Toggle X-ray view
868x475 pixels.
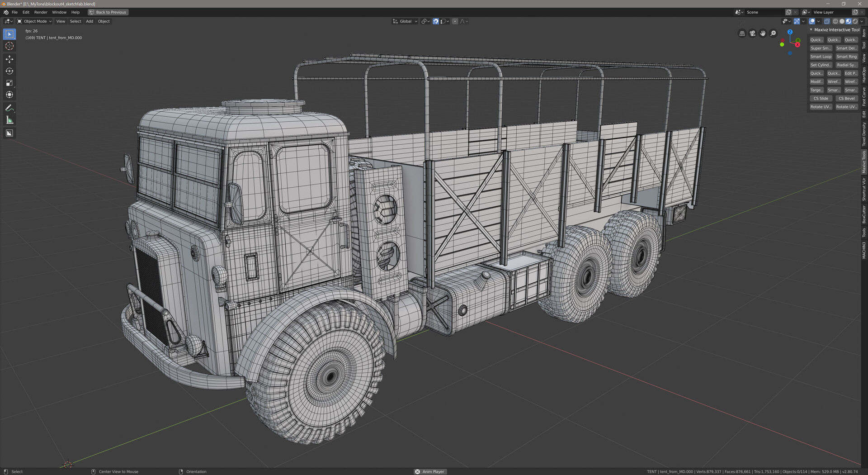(827, 21)
